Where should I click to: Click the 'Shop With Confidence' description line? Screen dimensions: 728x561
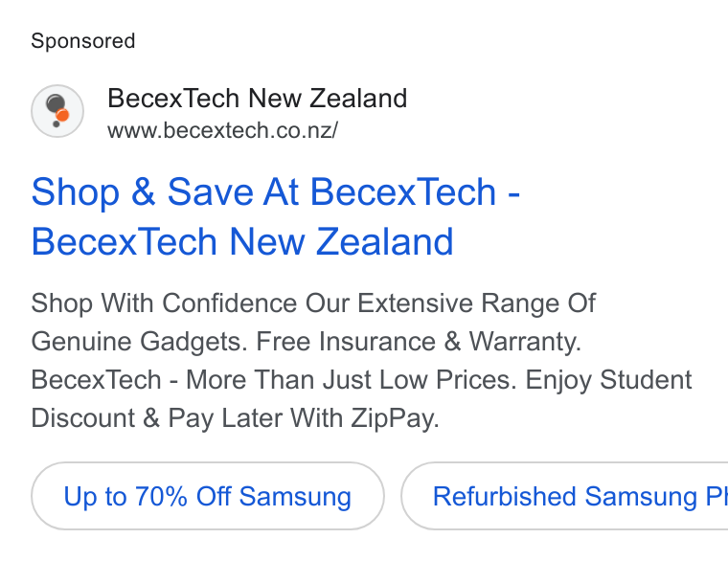click(x=313, y=303)
